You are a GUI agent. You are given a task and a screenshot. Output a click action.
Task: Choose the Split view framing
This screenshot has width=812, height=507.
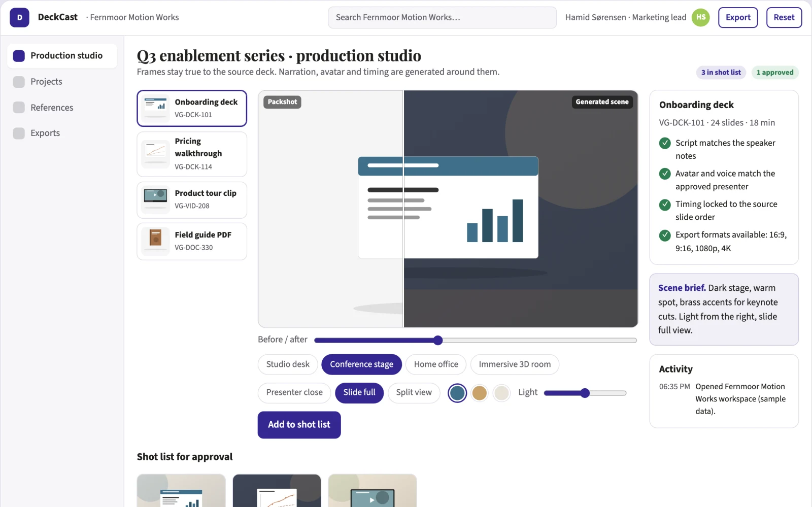tap(414, 392)
